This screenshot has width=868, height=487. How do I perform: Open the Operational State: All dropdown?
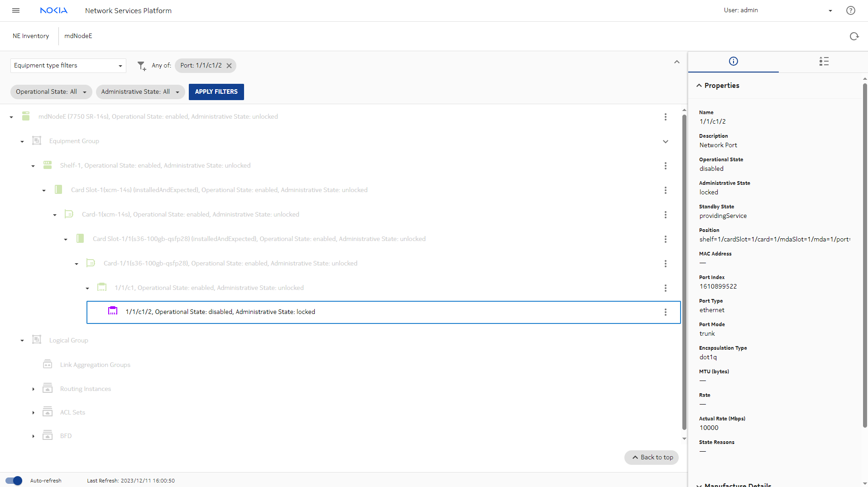[x=51, y=92]
